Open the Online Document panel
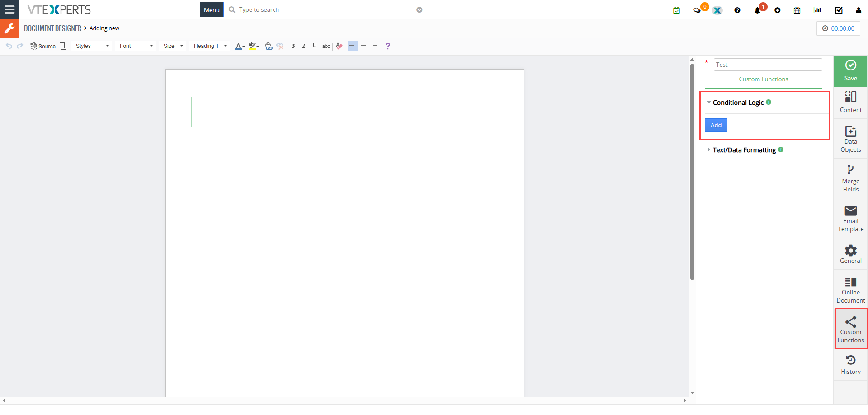 [850, 289]
